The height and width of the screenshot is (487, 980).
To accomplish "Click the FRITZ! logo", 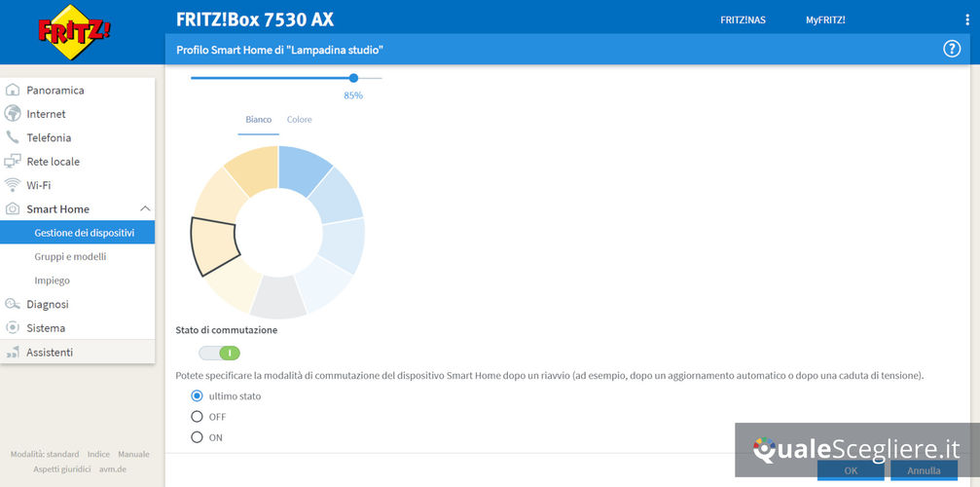I will click(x=74, y=31).
